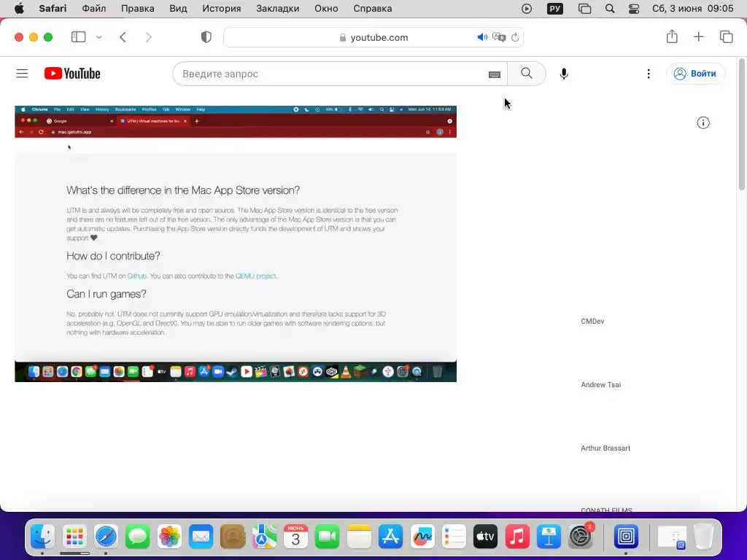
Task: Open the Andrew Tsai channel name
Action: (x=601, y=385)
